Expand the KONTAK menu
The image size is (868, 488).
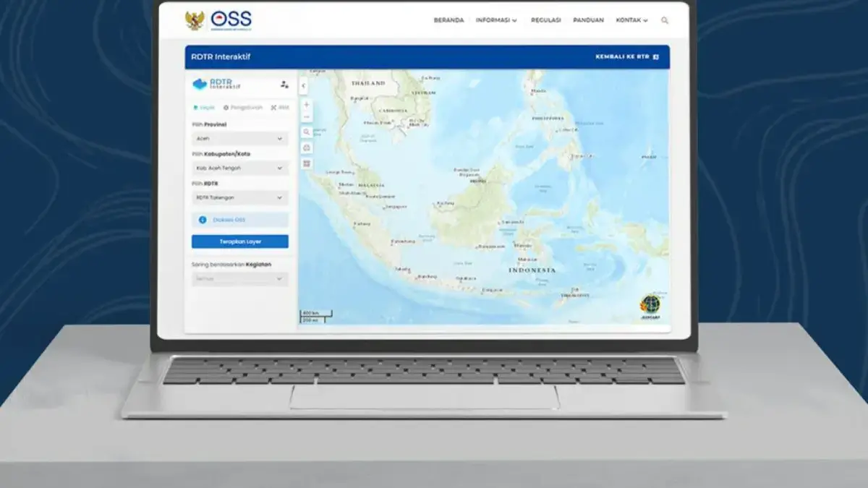point(631,20)
